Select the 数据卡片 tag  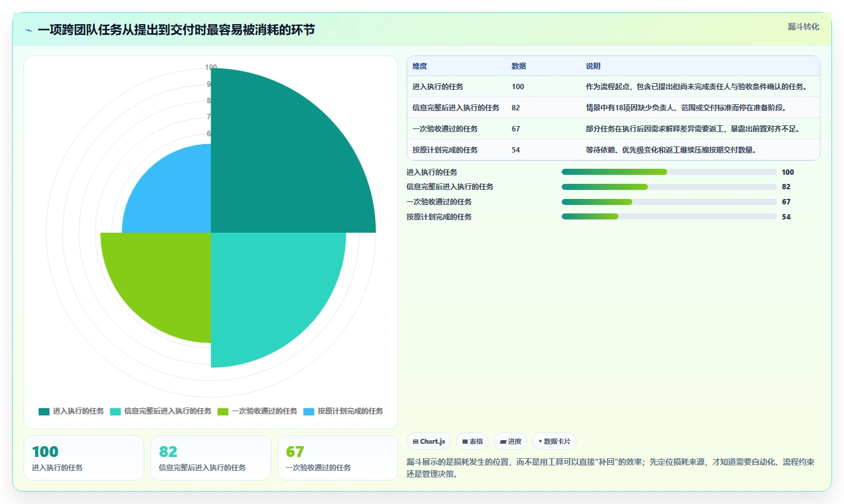pyautogui.click(x=554, y=441)
